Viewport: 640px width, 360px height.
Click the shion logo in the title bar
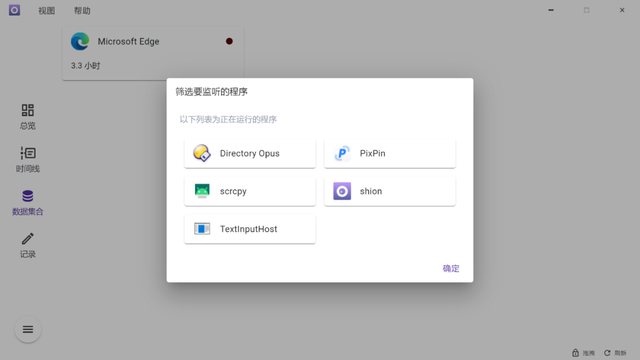pos(14,10)
